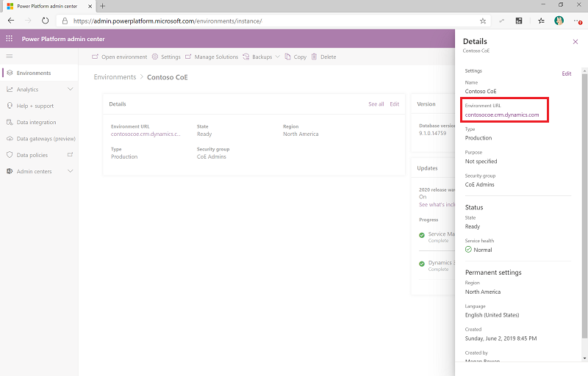Click the database version 9.1.0.14759
The height and width of the screenshot is (376, 588).
433,133
